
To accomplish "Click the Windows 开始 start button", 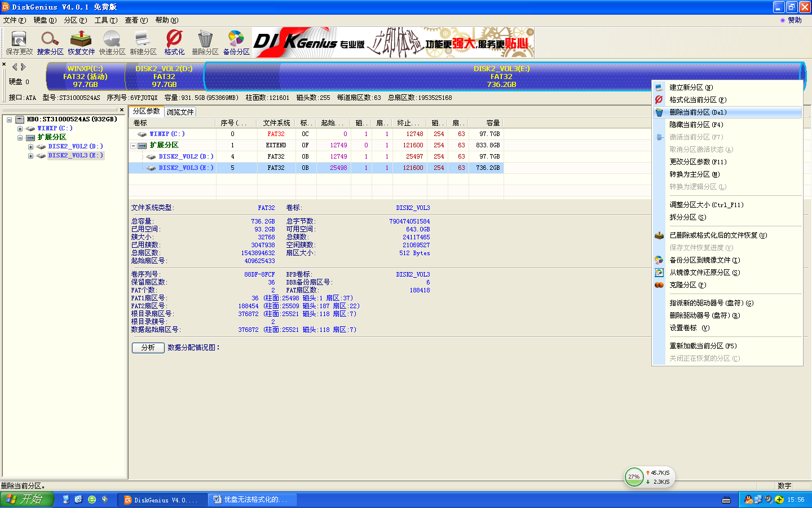I will (x=27, y=500).
